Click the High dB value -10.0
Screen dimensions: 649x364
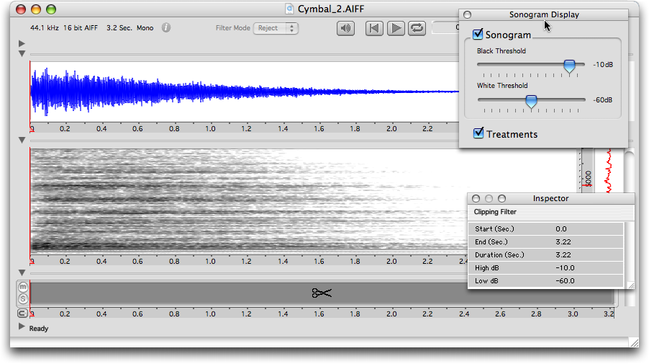click(565, 268)
